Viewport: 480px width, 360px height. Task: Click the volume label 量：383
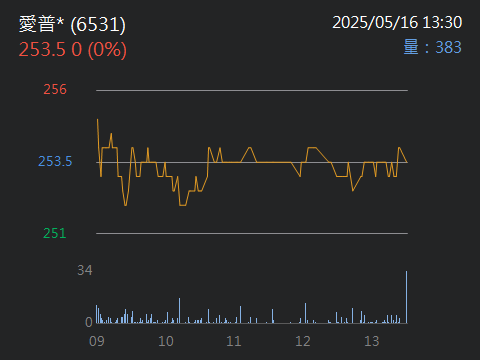click(x=432, y=47)
